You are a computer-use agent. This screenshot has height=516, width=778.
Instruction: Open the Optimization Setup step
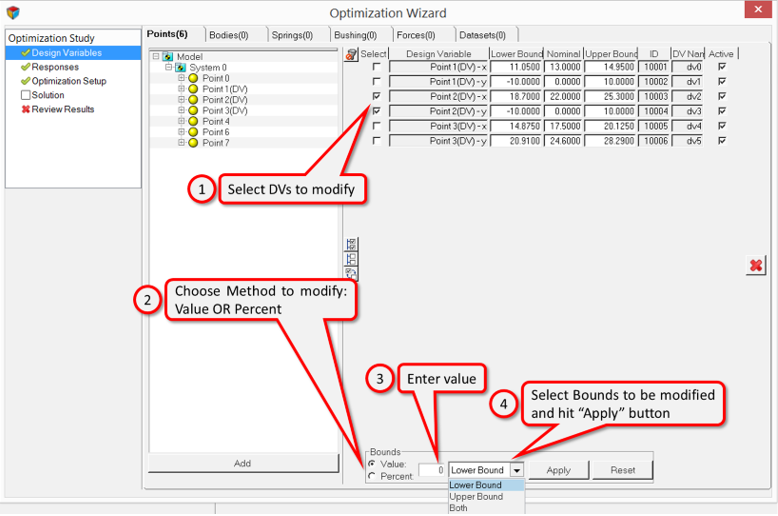(69, 81)
